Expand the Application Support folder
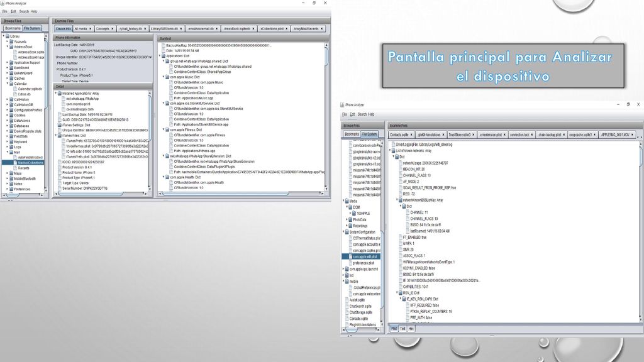Screen dimensions: 644x362 pos(7,63)
